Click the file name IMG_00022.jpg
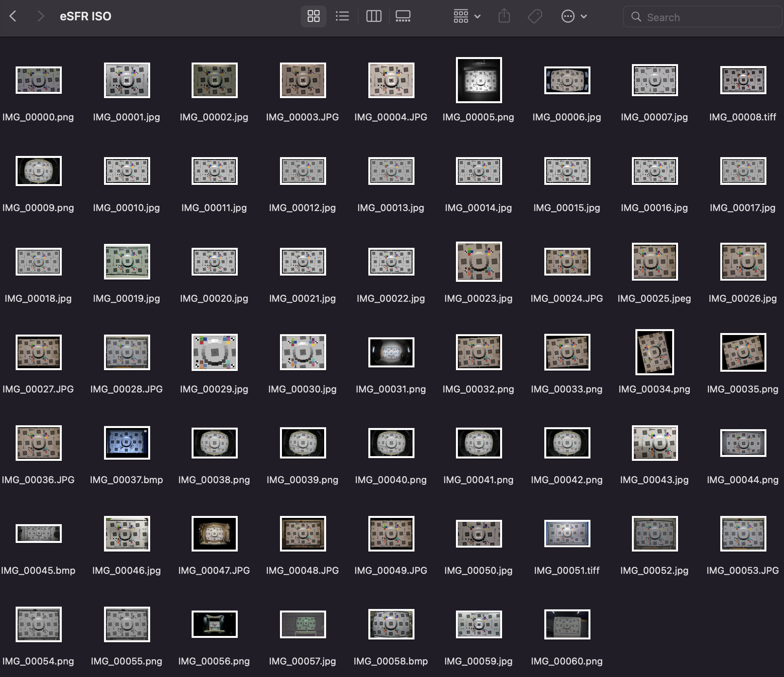This screenshot has width=784, height=677. coord(391,299)
